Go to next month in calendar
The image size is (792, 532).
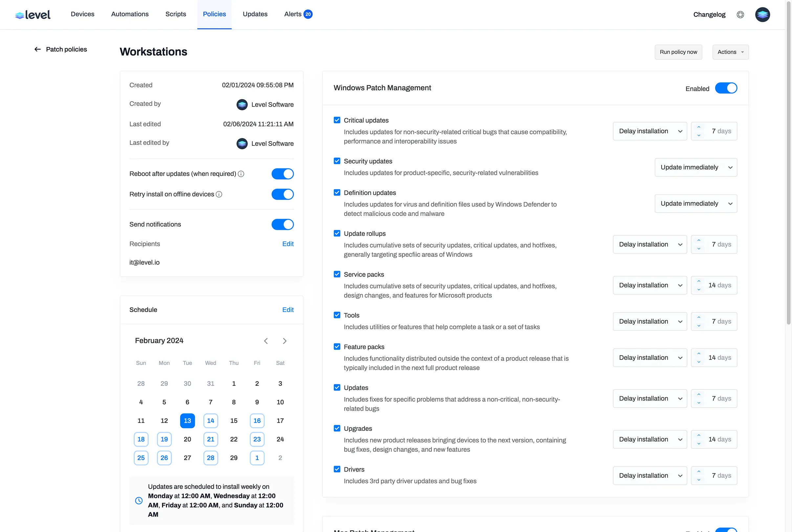285,341
